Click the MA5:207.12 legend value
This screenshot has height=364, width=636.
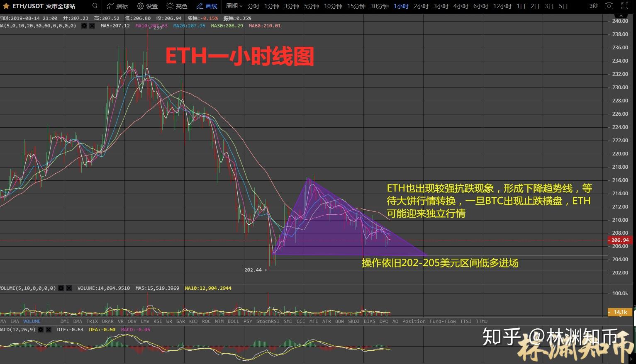tap(115, 26)
